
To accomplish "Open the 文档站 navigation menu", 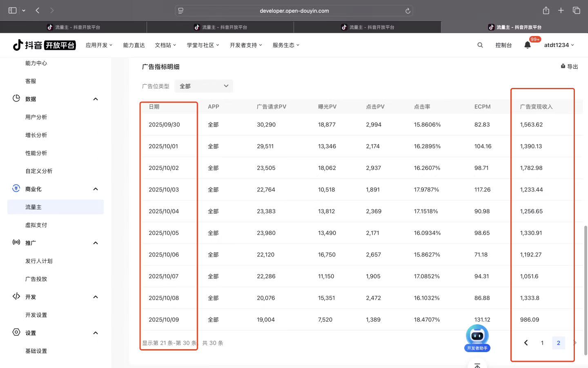I will (x=165, y=45).
